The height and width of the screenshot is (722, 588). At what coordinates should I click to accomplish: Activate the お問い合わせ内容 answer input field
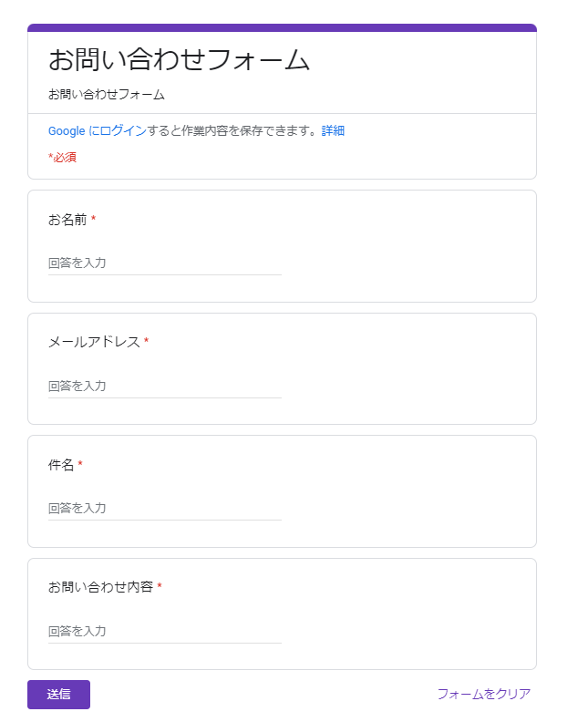(x=164, y=631)
